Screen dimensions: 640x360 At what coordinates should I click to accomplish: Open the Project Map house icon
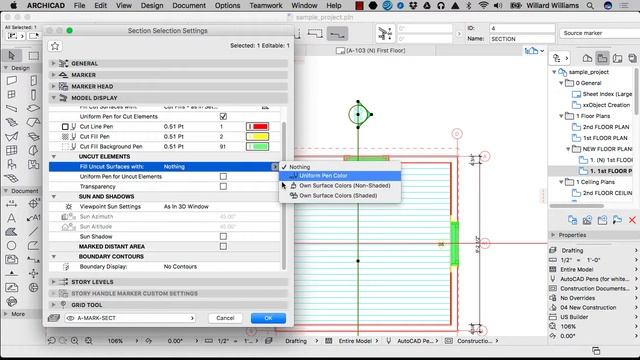[x=587, y=58]
